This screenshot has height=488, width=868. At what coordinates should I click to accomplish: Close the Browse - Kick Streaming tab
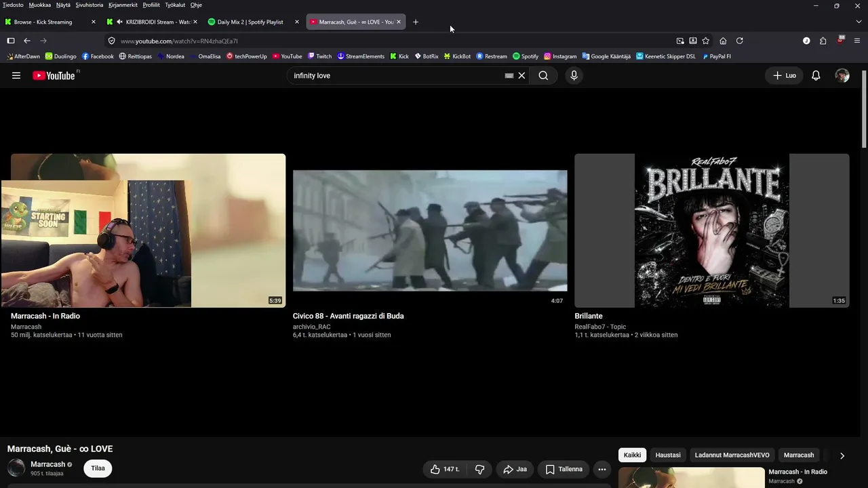pos(94,22)
